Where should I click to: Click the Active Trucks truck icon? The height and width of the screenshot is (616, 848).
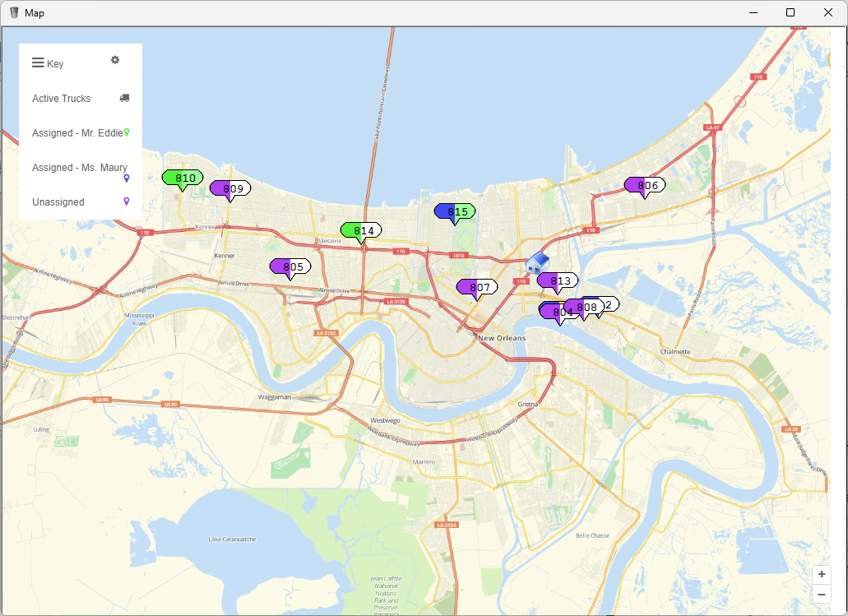(x=124, y=98)
